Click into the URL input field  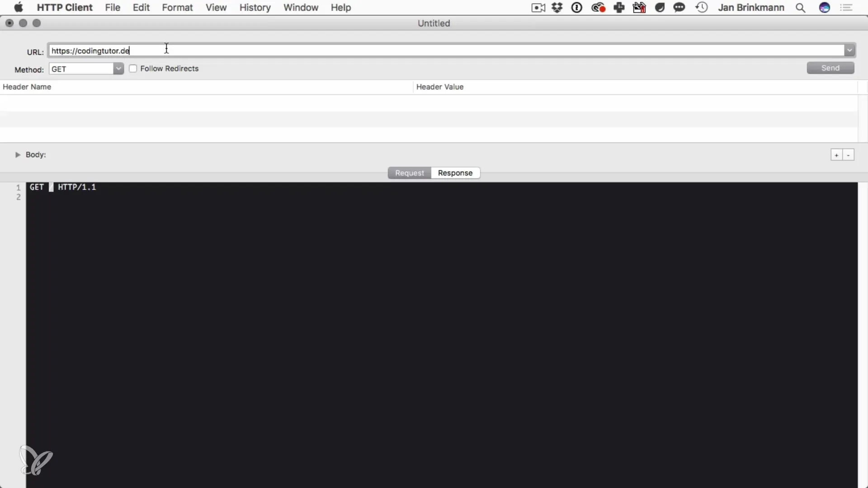[x=446, y=51]
